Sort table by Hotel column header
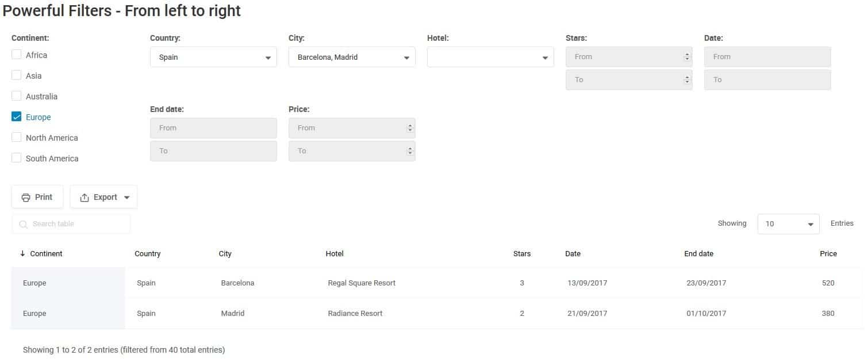This screenshot has height=359, width=868. 335,254
